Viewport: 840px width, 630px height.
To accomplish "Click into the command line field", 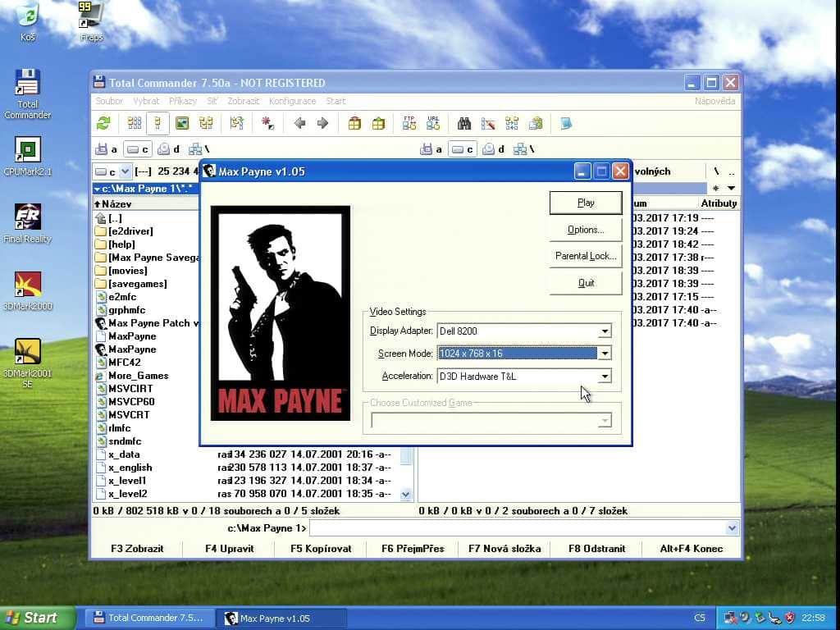I will point(518,528).
